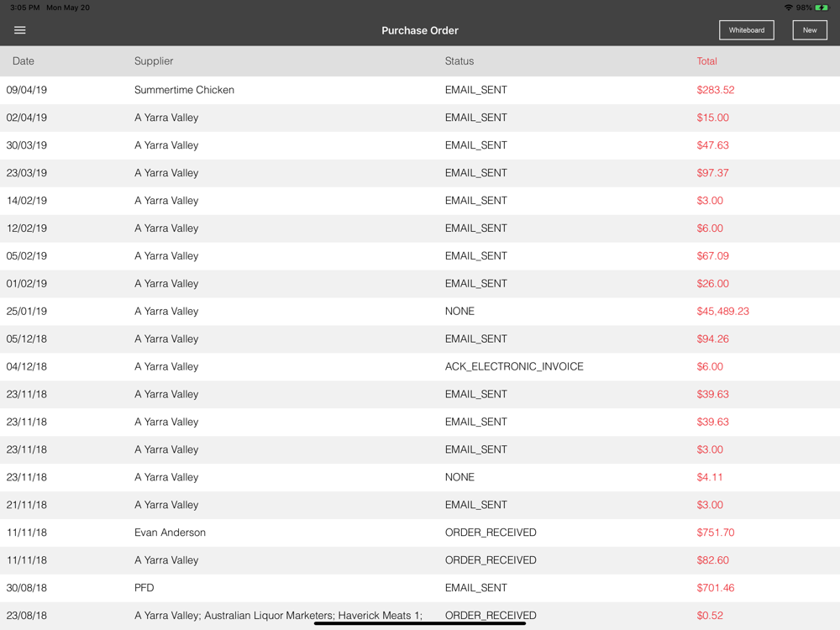
Task: Create a New purchase order
Action: coord(810,30)
